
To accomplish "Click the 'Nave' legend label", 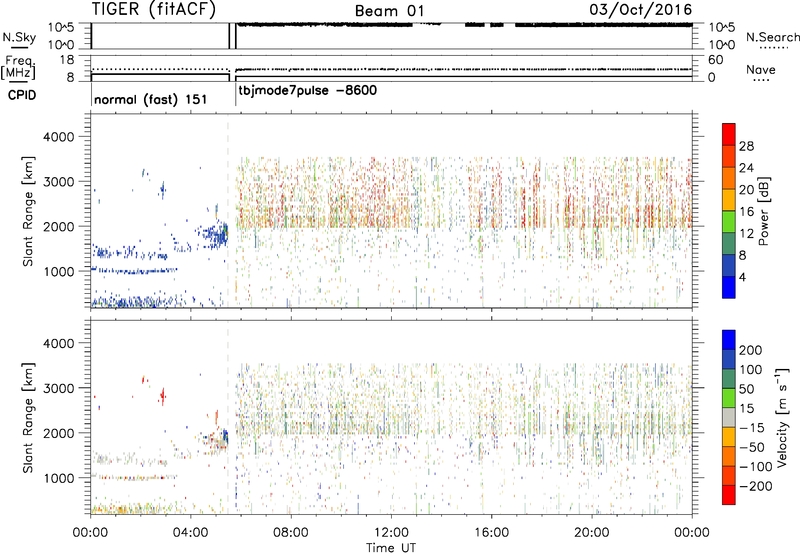I will point(760,70).
